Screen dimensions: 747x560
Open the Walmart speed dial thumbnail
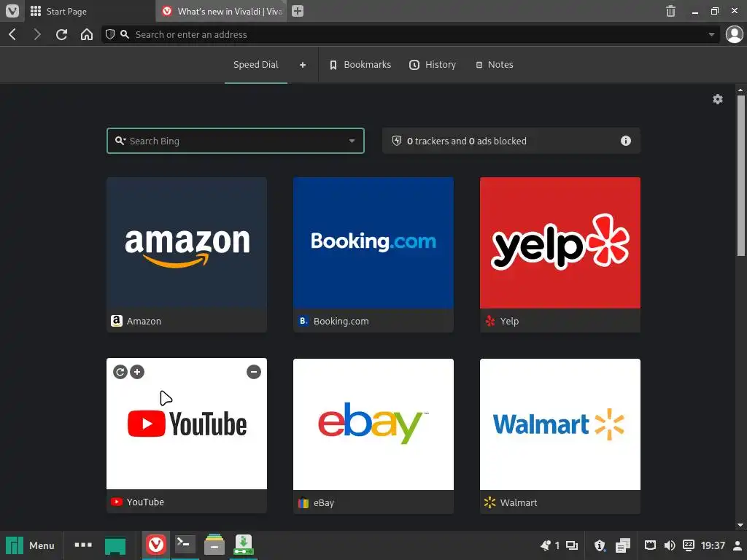[560, 424]
